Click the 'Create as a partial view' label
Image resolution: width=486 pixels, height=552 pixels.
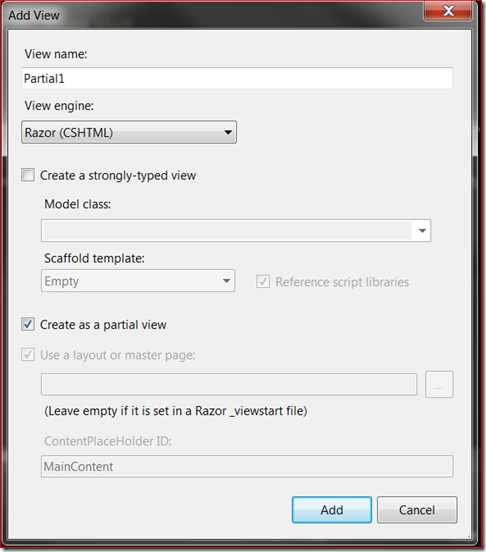point(103,325)
